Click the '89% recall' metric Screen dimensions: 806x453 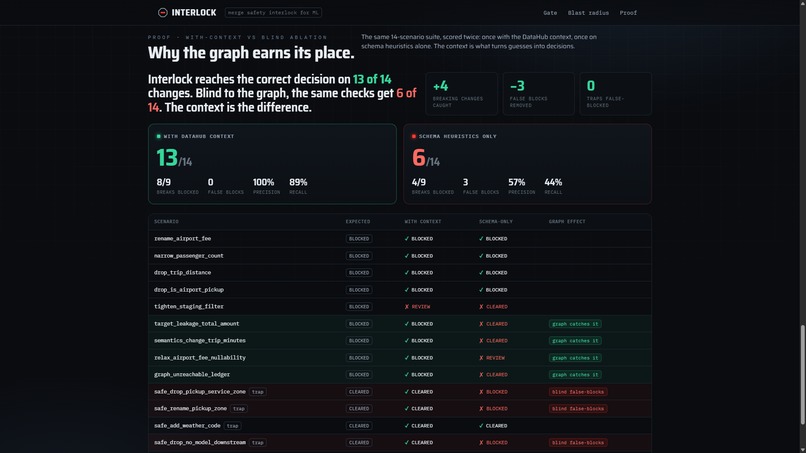298,186
